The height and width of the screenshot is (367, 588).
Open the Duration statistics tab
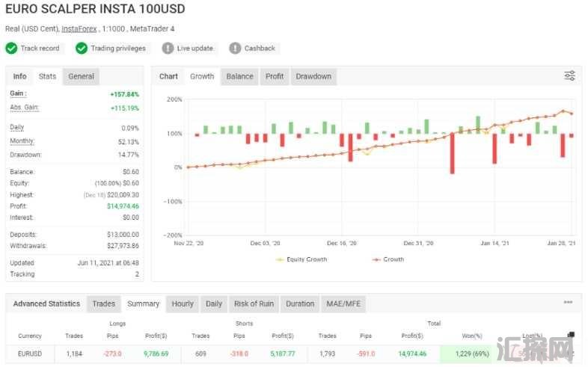300,303
